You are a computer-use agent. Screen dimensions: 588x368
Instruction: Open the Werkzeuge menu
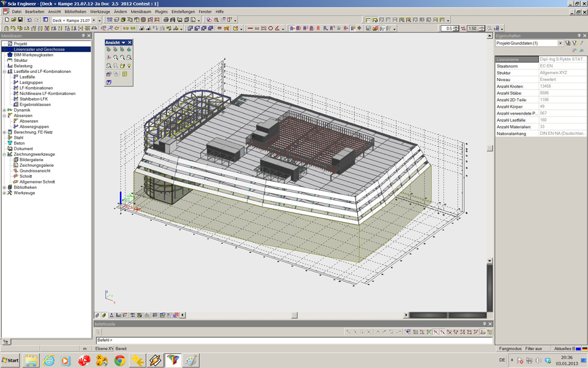(x=100, y=12)
